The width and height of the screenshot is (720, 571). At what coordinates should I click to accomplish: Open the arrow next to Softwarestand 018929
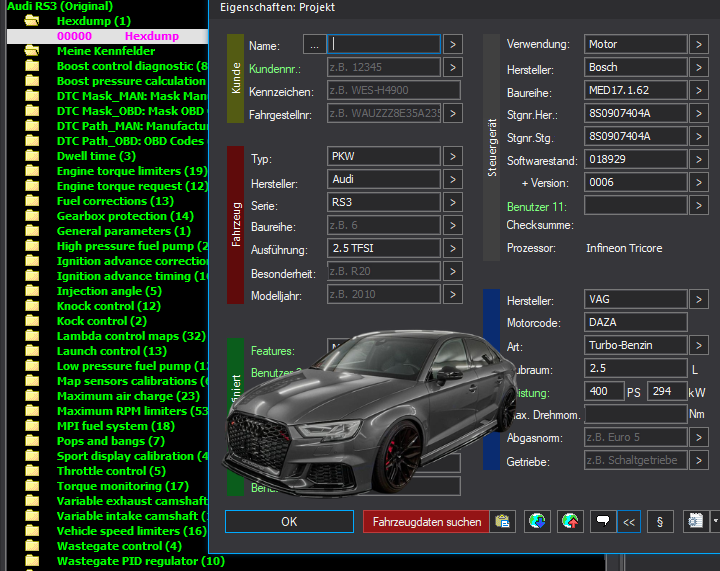(x=699, y=159)
